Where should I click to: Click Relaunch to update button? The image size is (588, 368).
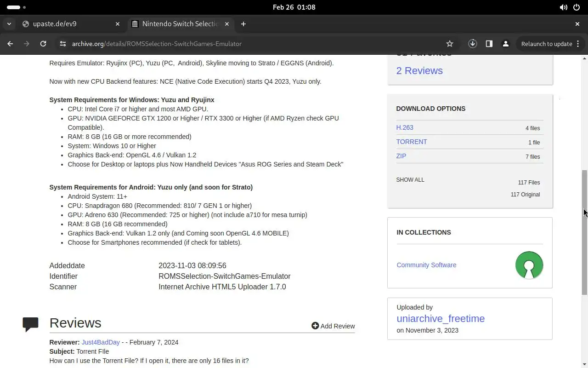547,44
